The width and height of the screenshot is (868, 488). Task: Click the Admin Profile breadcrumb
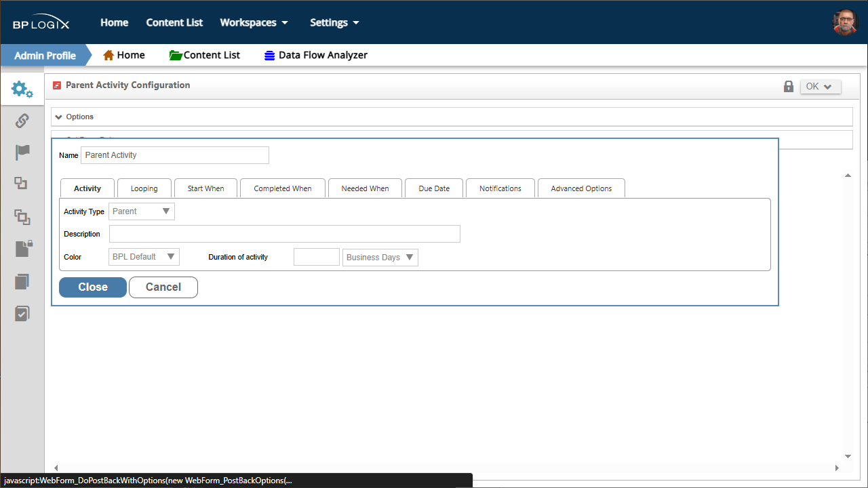point(45,56)
